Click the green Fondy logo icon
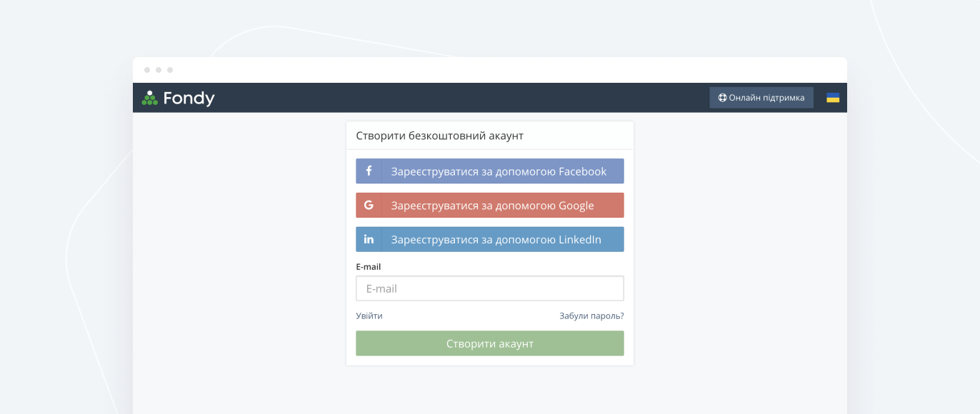This screenshot has height=414, width=980. point(149,98)
